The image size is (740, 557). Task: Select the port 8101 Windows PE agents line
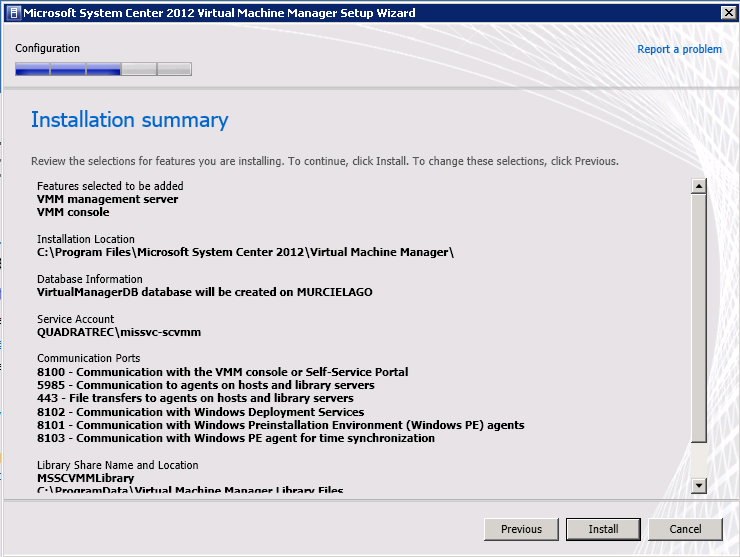(281, 425)
